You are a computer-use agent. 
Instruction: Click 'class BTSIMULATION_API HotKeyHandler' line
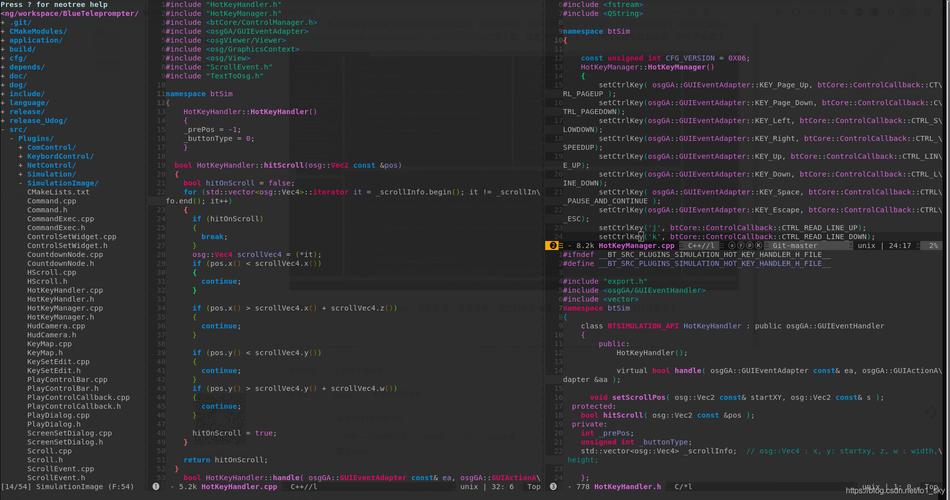[732, 325]
